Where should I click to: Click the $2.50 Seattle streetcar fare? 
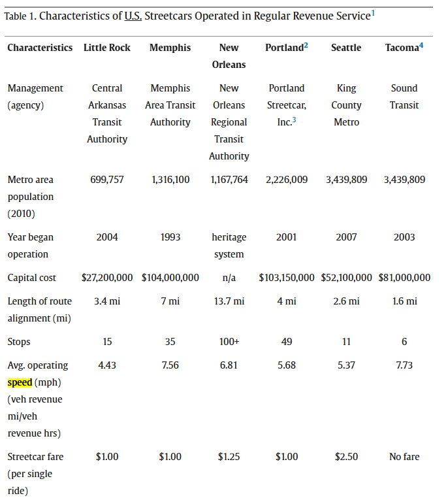(346, 457)
